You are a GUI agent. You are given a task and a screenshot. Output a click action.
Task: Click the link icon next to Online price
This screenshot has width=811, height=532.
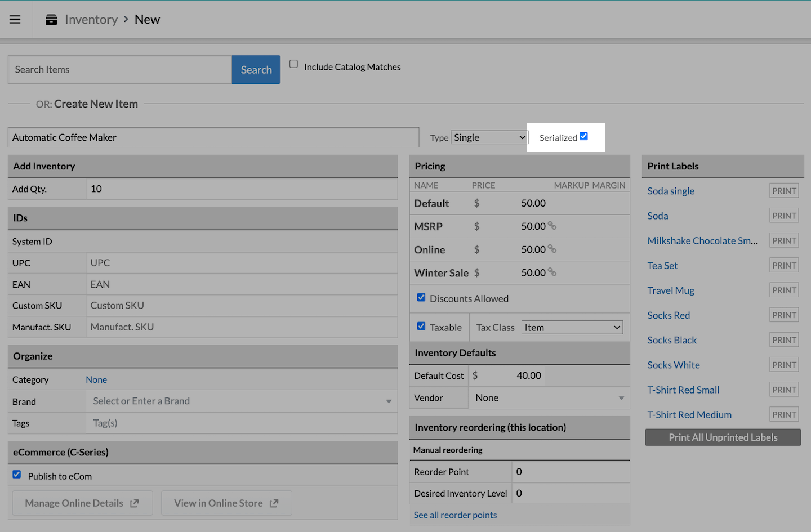click(x=552, y=249)
